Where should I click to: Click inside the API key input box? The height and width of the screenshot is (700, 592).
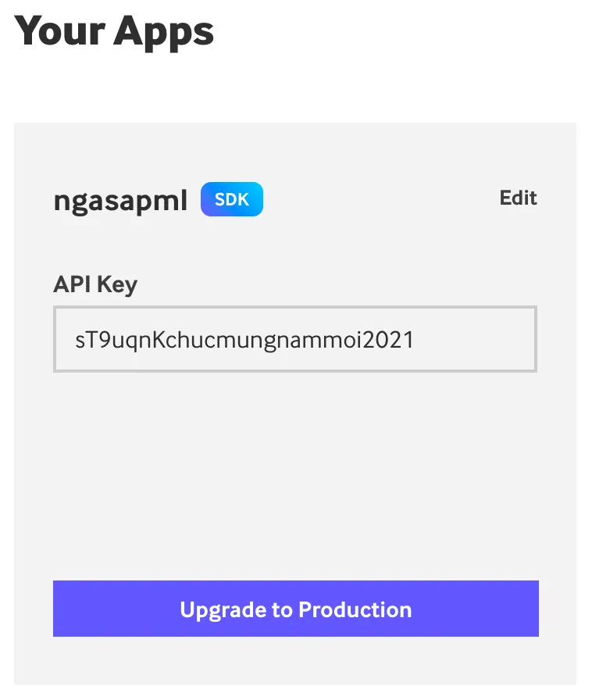click(295, 339)
